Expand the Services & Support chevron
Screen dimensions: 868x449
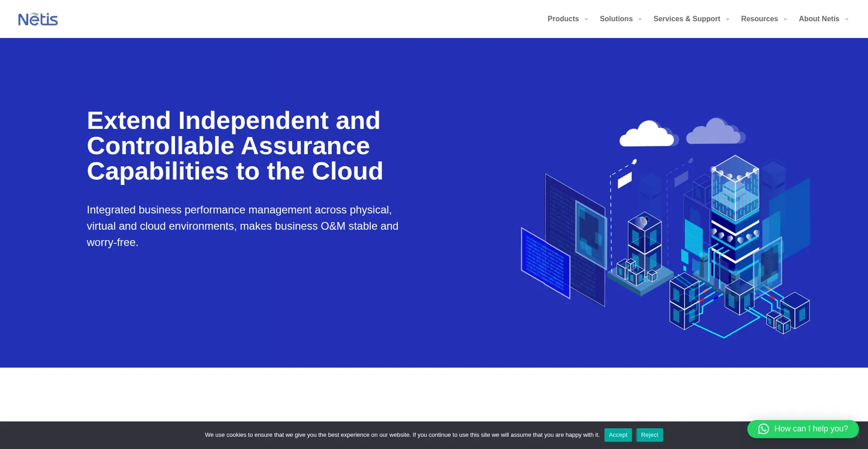727,19
